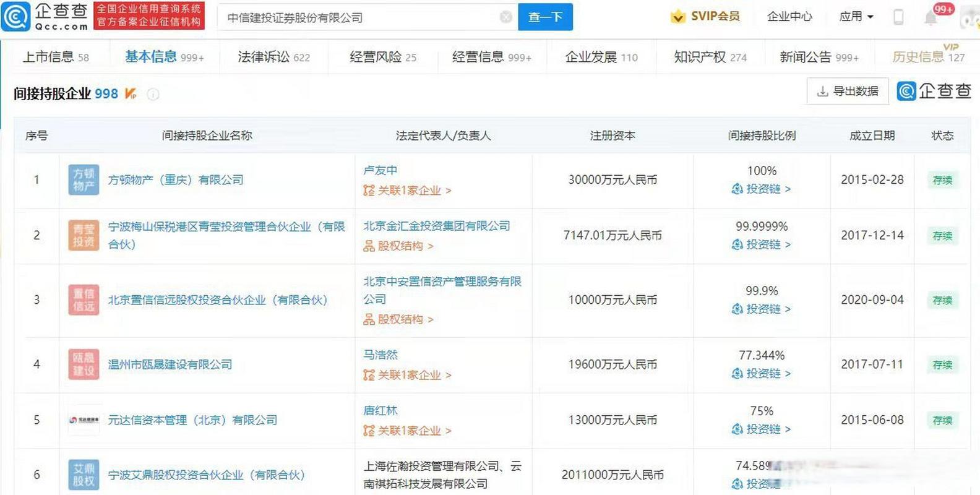Switch to the 法律诉讼 tab
The height and width of the screenshot is (495, 980).
click(x=273, y=57)
